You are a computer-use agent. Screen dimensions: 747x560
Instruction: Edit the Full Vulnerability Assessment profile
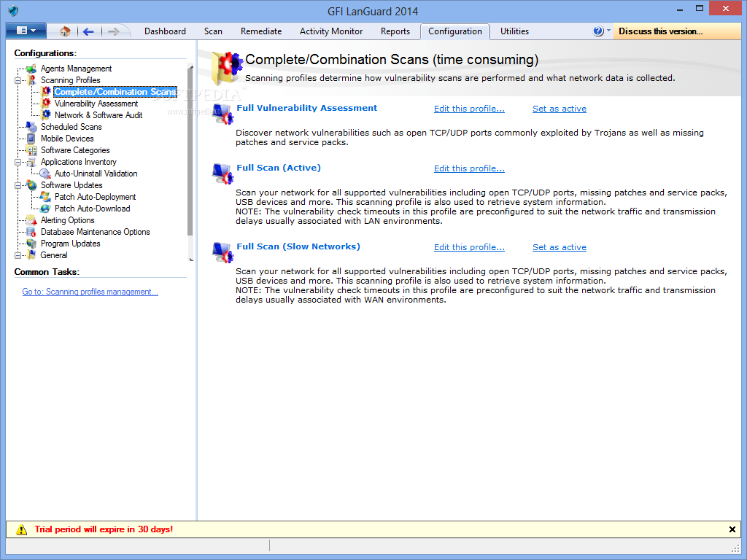469,109
